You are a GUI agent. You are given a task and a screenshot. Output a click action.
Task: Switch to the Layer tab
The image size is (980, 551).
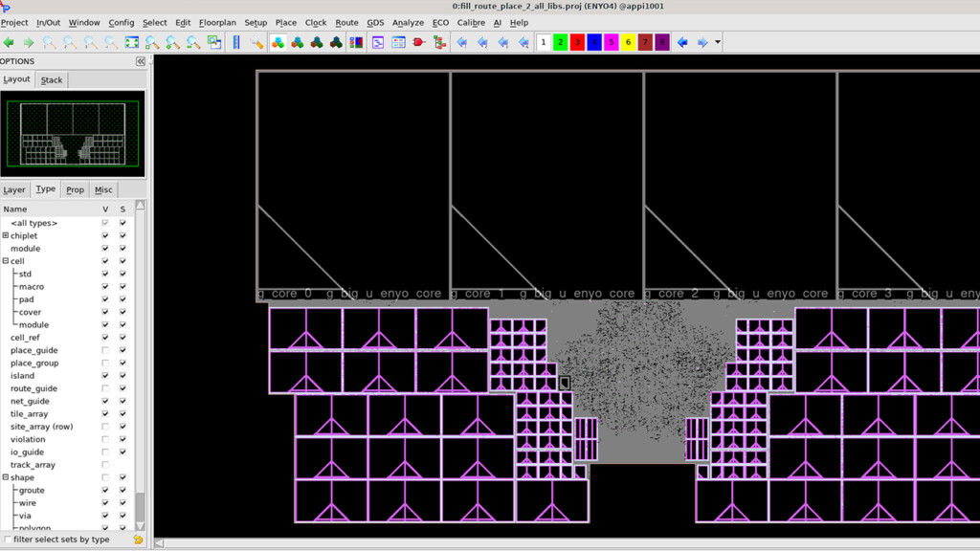(14, 189)
